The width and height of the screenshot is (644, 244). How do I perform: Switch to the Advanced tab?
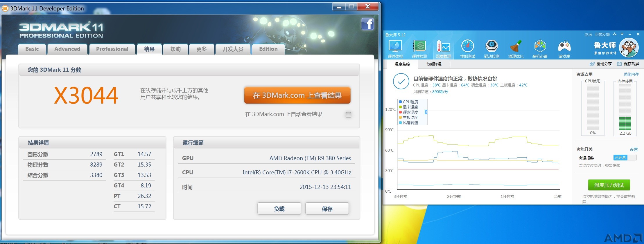pos(67,49)
